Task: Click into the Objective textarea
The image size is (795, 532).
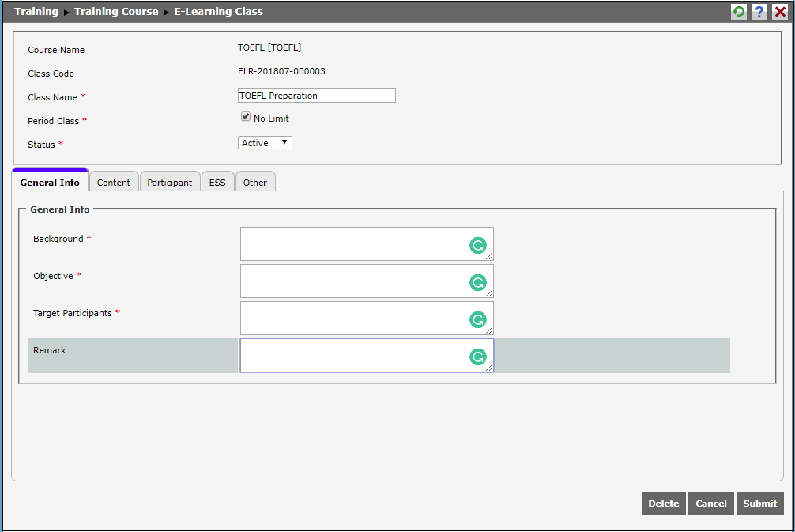Action: pyautogui.click(x=367, y=281)
